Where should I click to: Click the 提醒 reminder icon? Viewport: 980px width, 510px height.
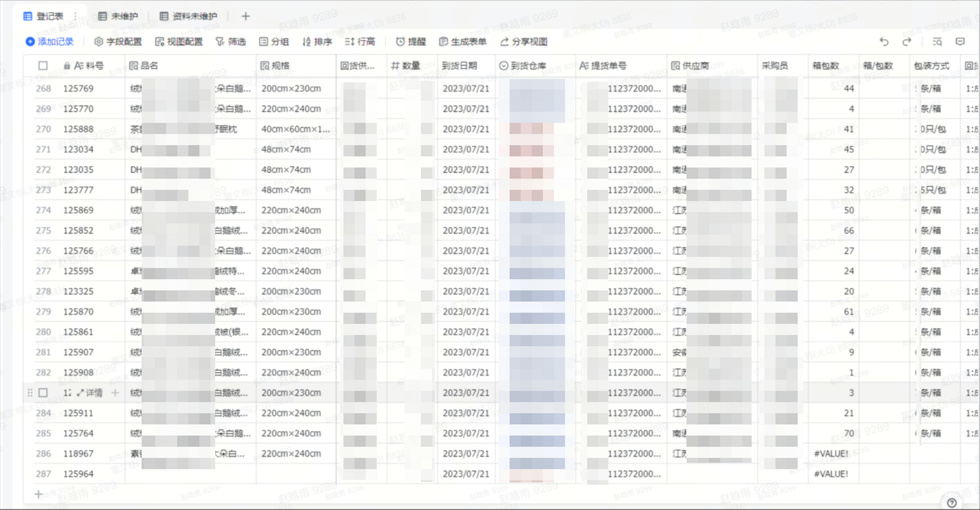(411, 42)
